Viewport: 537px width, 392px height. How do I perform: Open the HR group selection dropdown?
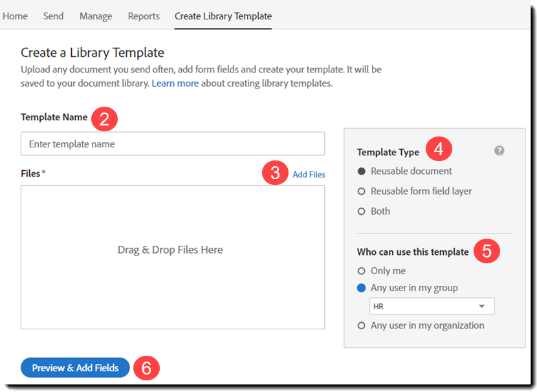432,305
